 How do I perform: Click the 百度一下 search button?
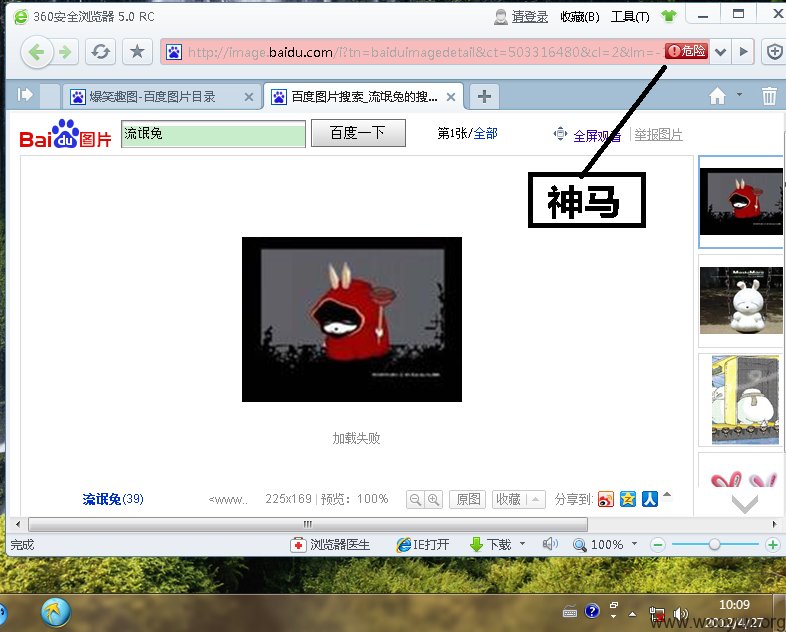click(x=358, y=133)
